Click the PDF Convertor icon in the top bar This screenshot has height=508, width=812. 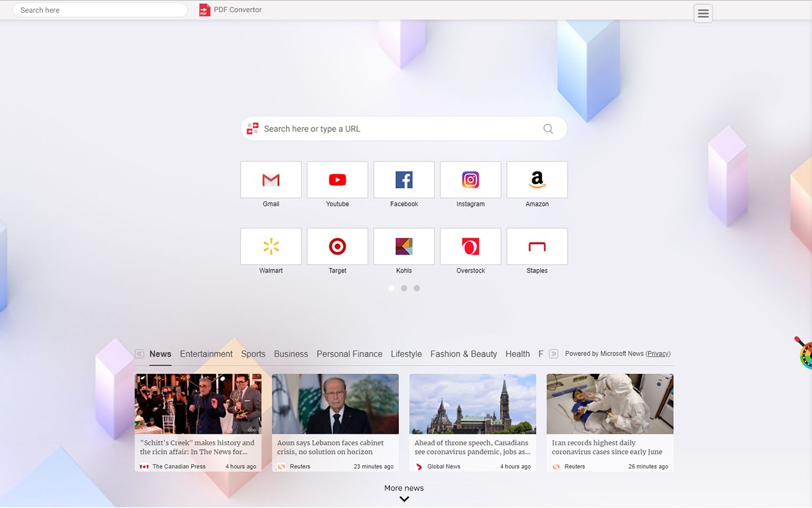(204, 10)
